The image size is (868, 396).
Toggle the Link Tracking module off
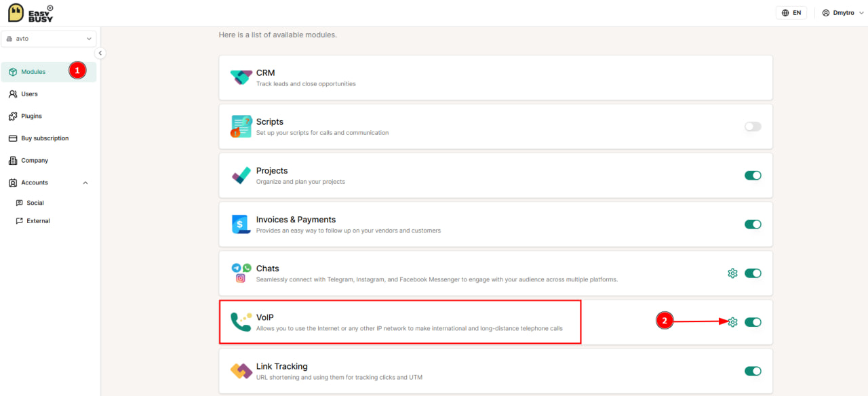(753, 371)
